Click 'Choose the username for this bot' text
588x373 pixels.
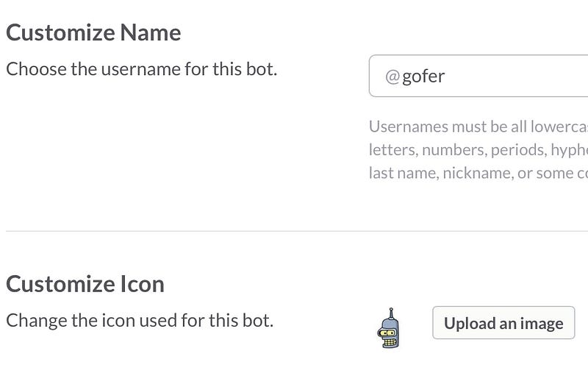point(141,69)
